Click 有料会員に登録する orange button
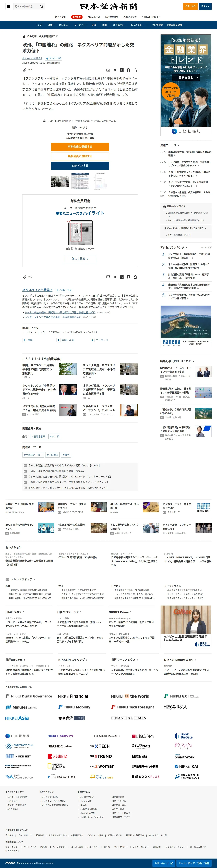This screenshot has width=217, height=868. [x=80, y=147]
